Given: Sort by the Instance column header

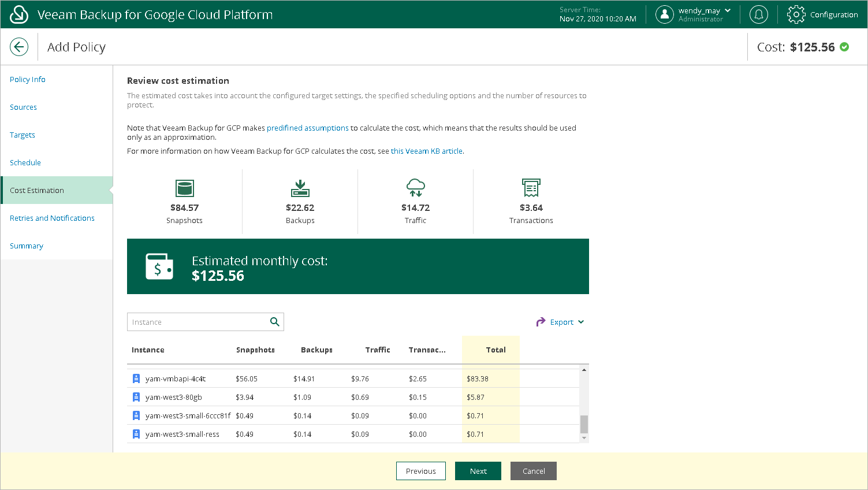Looking at the screenshot, I should (148, 350).
